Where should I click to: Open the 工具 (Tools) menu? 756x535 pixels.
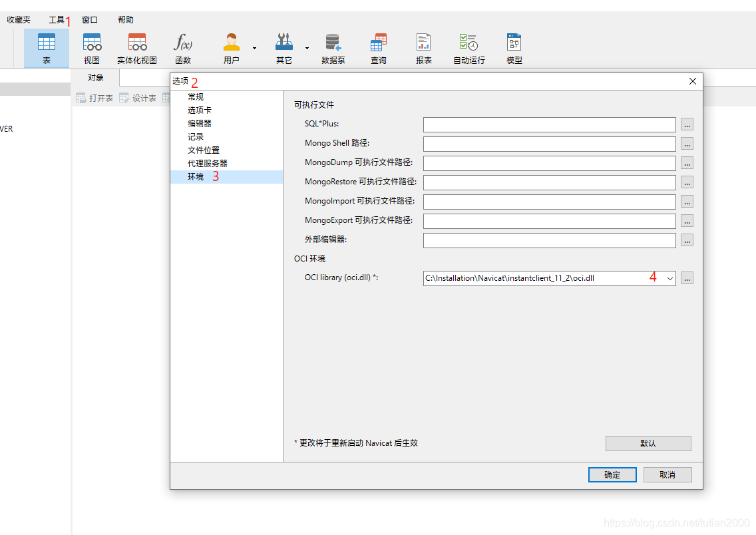57,20
